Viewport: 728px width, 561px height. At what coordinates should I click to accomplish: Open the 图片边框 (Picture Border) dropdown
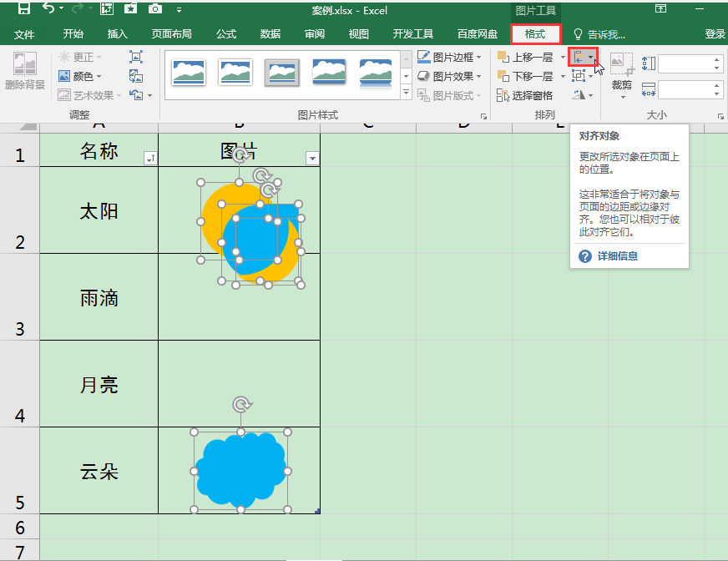pyautogui.click(x=478, y=57)
